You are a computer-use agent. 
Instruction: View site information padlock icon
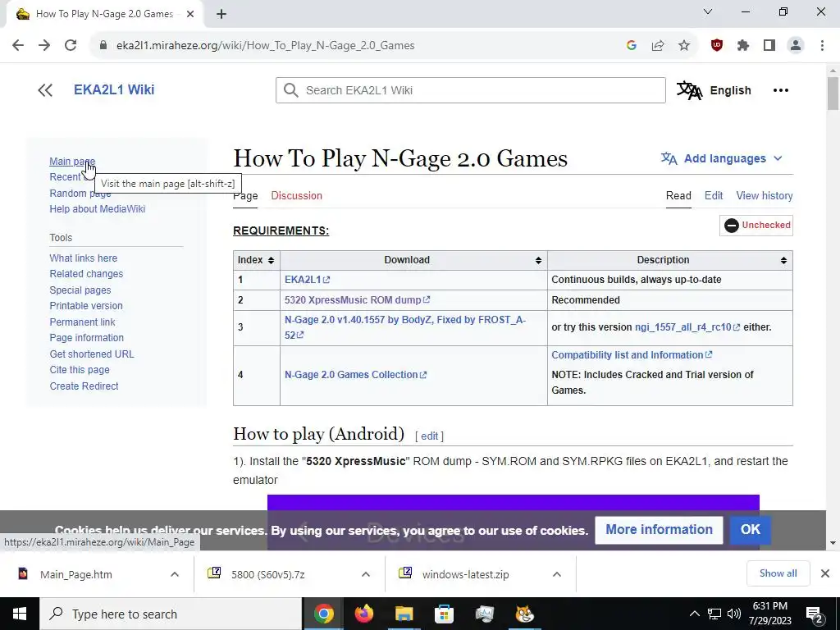click(x=103, y=46)
